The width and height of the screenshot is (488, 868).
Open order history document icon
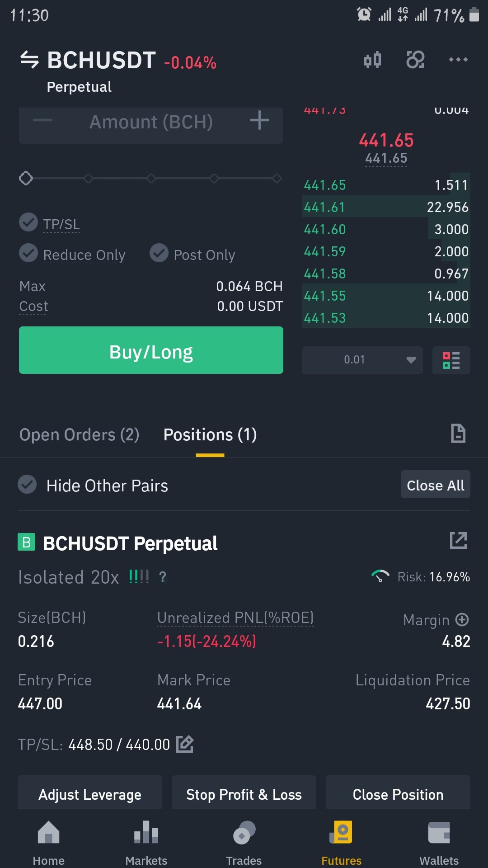[x=458, y=434]
